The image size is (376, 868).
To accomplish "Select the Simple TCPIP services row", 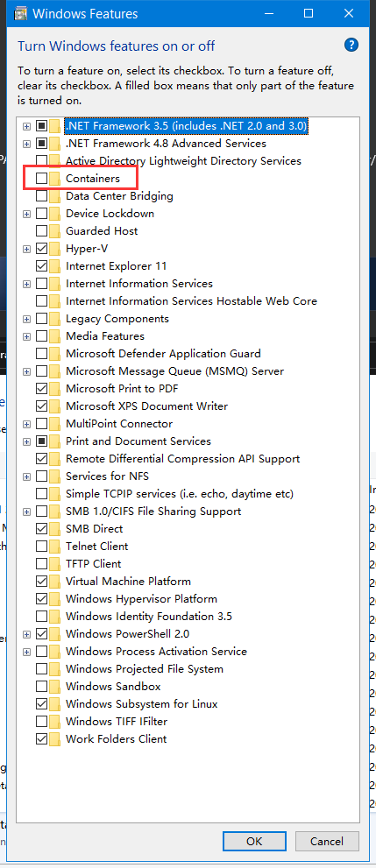I will [x=180, y=494].
